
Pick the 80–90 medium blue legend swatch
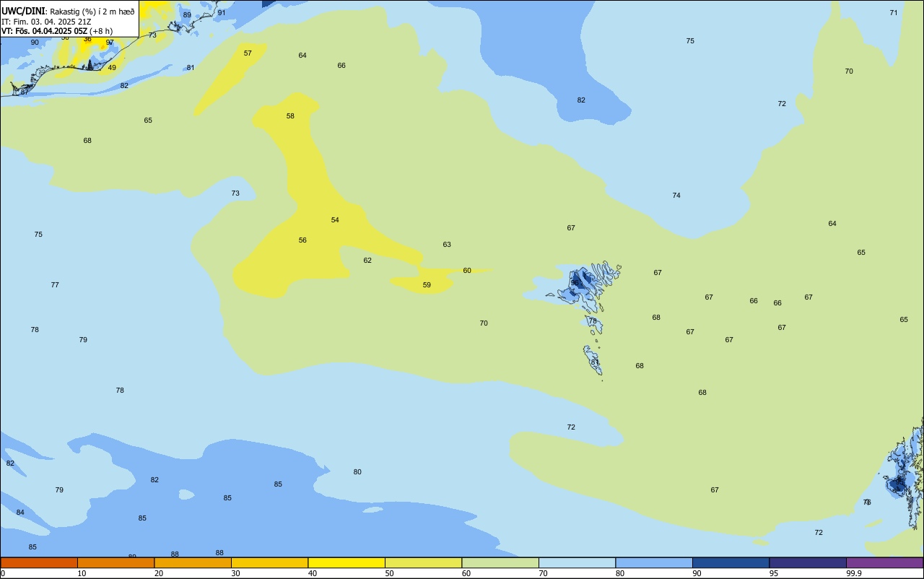[x=654, y=562]
